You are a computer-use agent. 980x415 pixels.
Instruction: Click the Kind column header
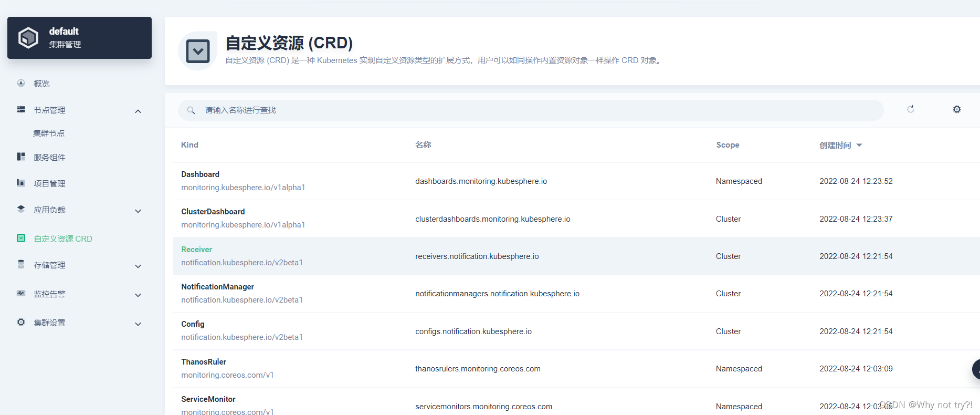coord(189,145)
